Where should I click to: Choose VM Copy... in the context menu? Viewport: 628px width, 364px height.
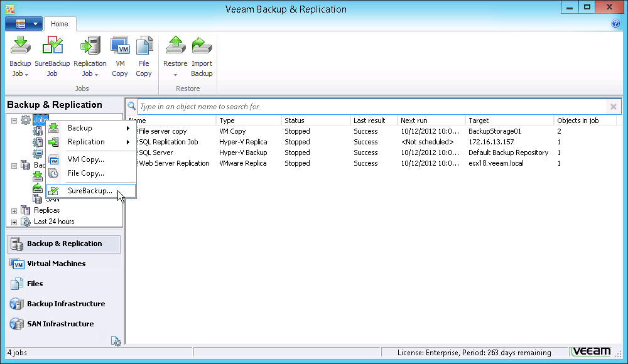pos(91,159)
